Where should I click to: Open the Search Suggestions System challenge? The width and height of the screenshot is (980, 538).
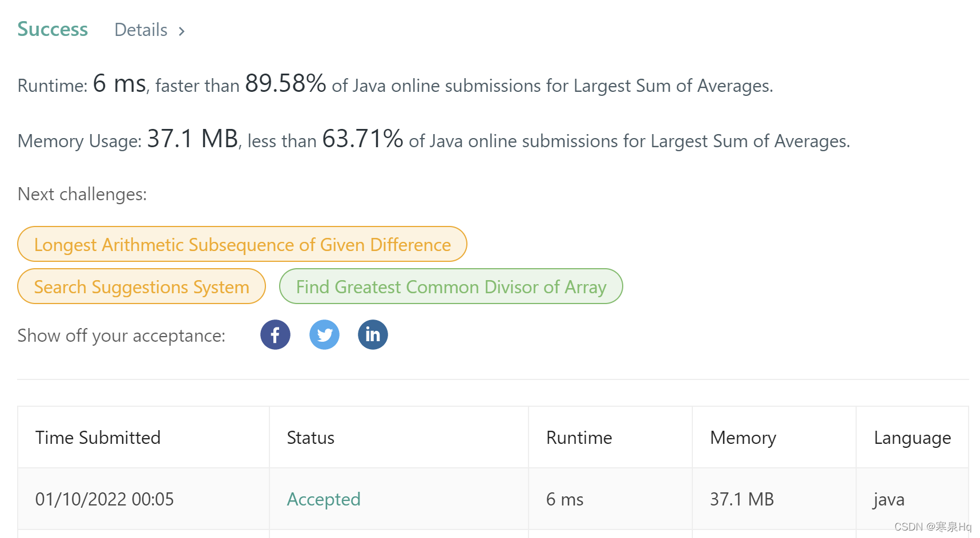pyautogui.click(x=140, y=287)
